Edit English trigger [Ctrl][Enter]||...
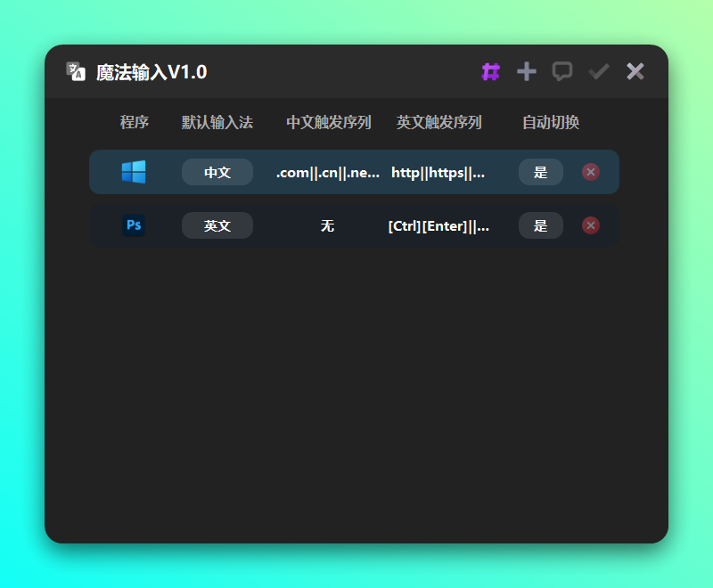This screenshot has width=713, height=588. (x=438, y=225)
